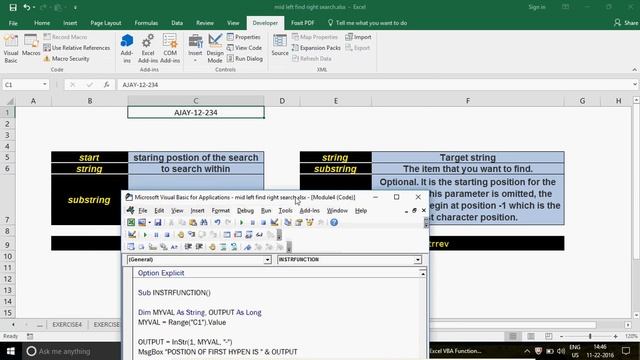The image size is (640, 360).
Task: Click the View Microsoft Excel icon
Action: [x=131, y=222]
